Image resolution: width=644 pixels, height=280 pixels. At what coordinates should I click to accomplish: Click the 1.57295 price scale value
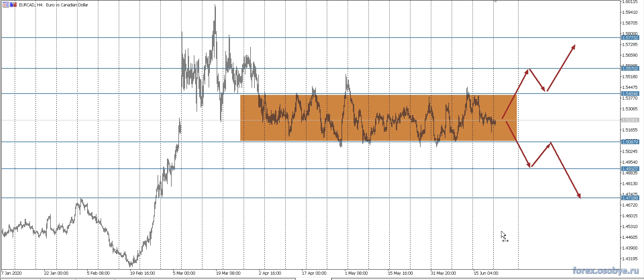click(630, 45)
